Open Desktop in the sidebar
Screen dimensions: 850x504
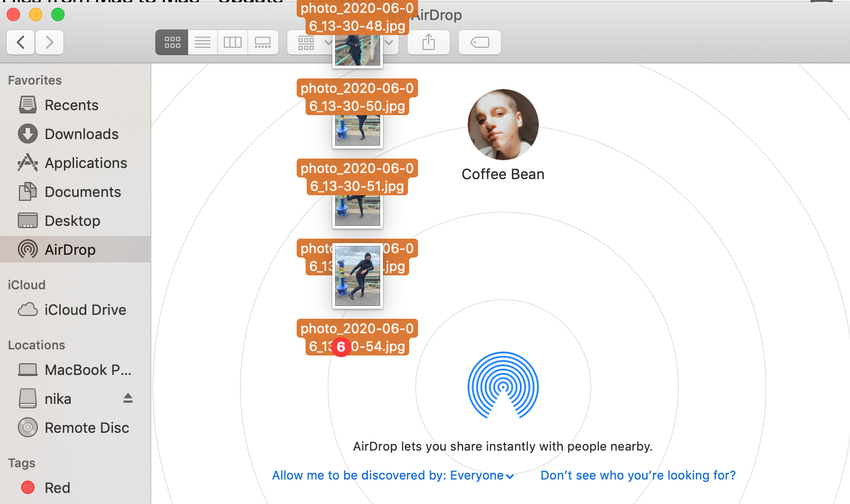pos(75,221)
